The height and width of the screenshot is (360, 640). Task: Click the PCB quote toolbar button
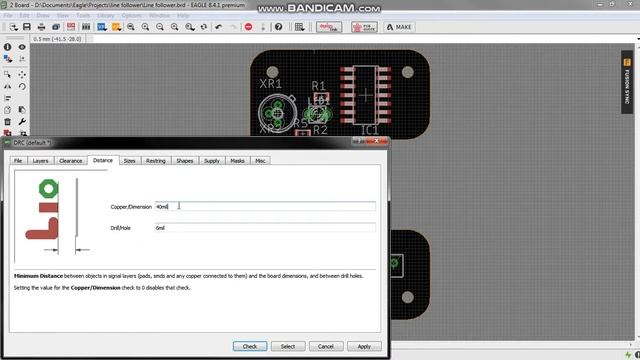click(x=364, y=27)
